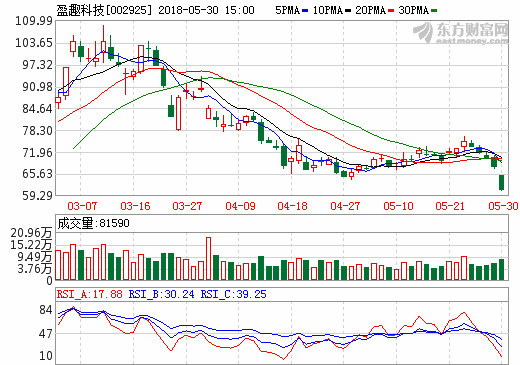
Task: Click the 03-07 date axis label
Action: tap(82, 206)
